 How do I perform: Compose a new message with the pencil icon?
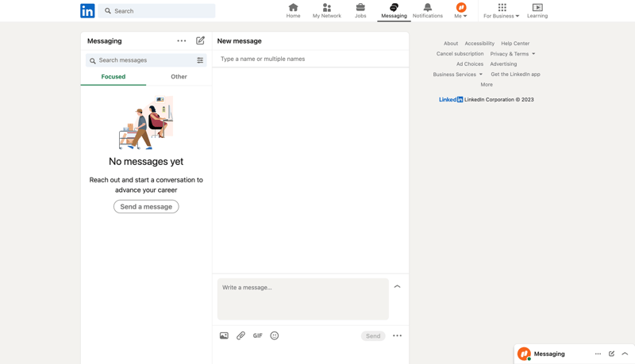click(x=201, y=40)
